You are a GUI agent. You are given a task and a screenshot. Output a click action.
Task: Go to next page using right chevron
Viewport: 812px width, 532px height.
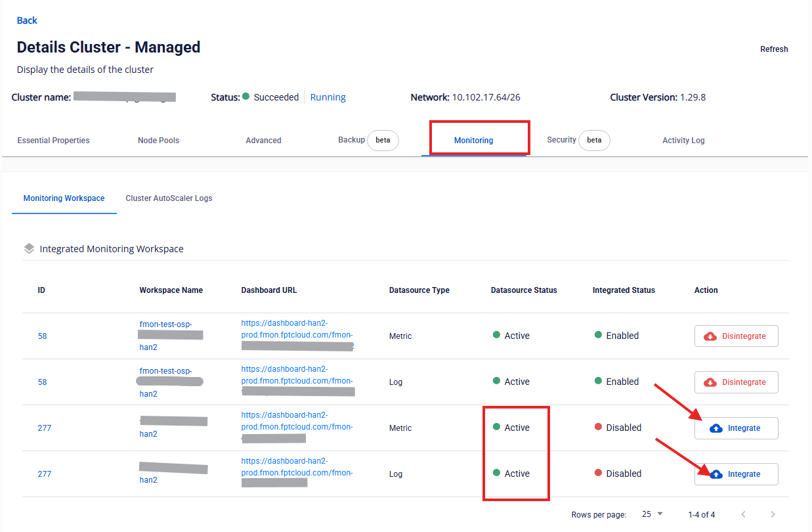click(773, 514)
